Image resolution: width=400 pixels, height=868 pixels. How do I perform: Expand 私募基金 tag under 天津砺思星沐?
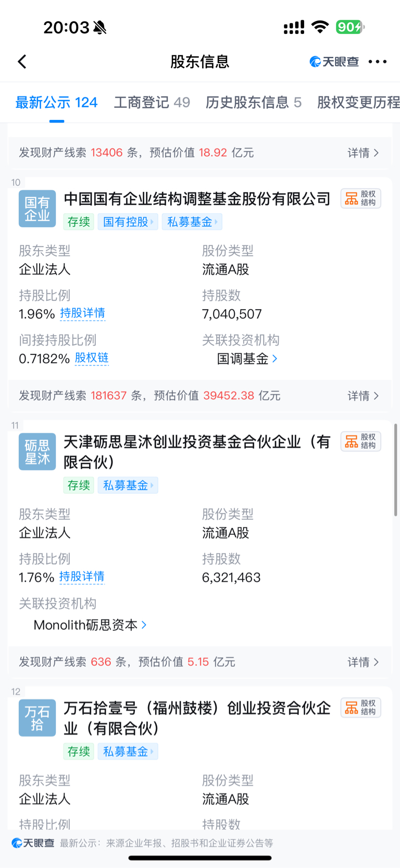coord(128,485)
